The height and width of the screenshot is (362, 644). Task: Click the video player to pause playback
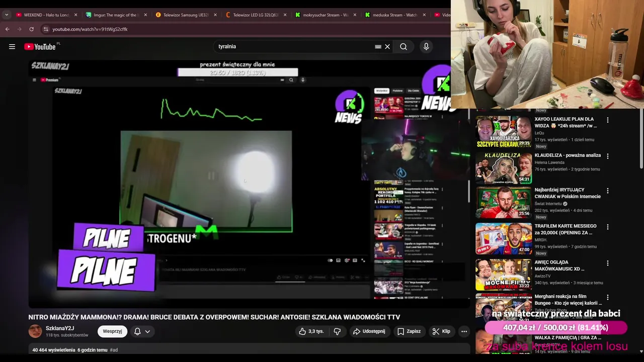pos(249,184)
